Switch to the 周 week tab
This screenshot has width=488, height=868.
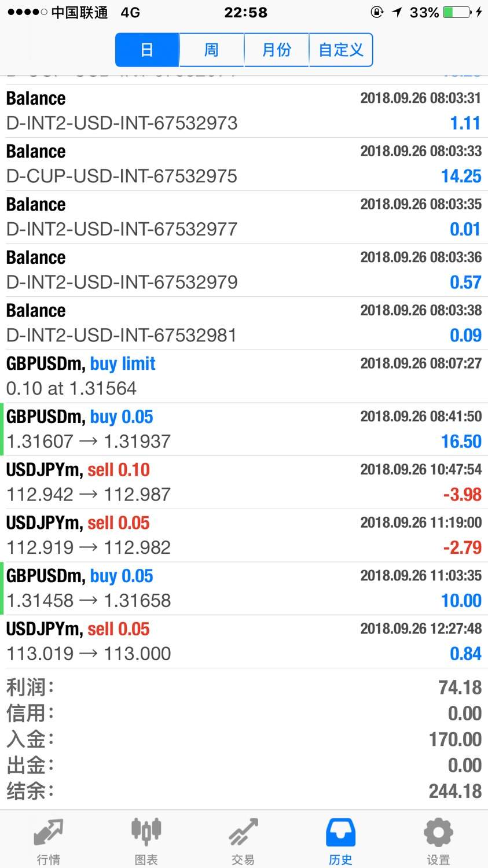tap(212, 50)
